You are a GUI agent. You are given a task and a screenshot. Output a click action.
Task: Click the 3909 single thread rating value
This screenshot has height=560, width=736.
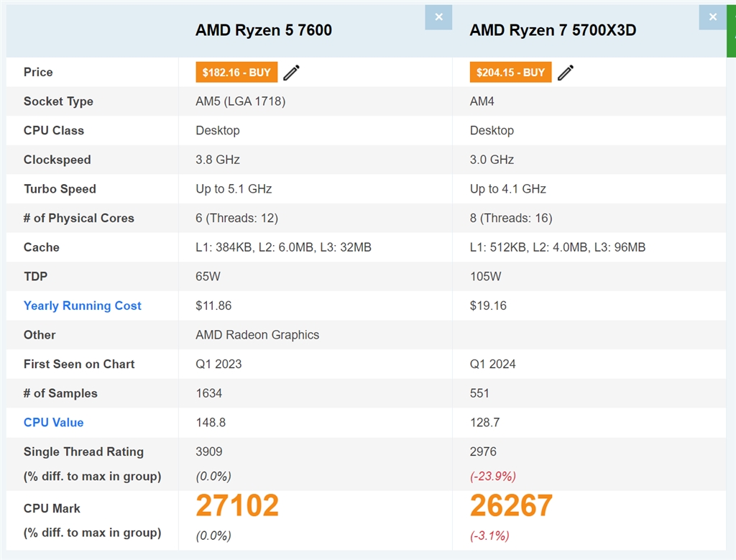pyautogui.click(x=209, y=451)
